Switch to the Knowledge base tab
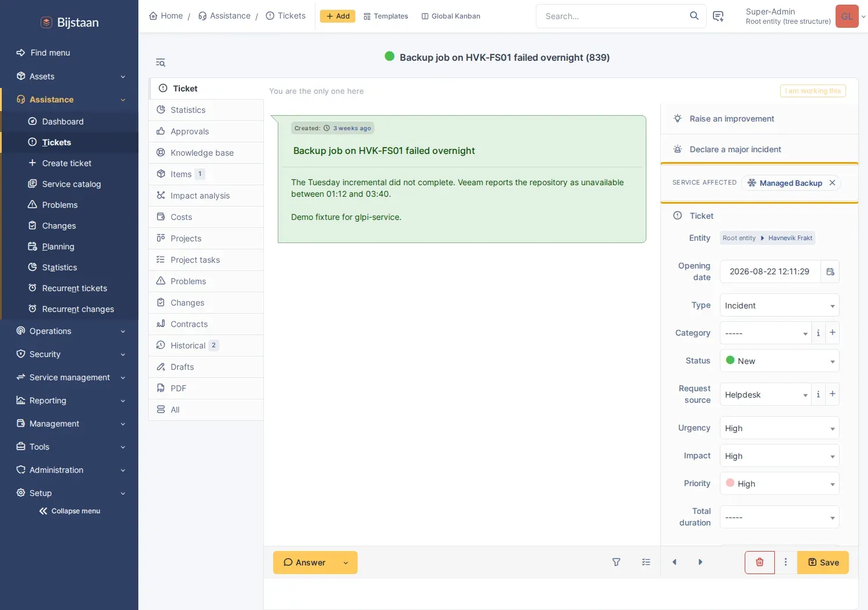 pos(206,153)
